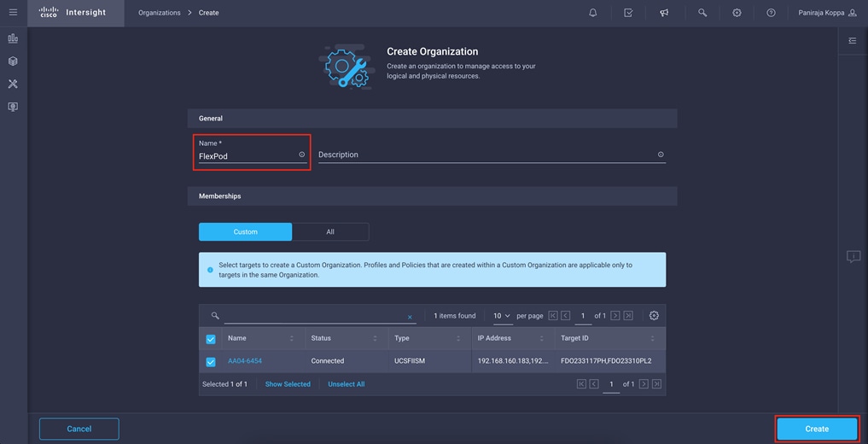The width and height of the screenshot is (868, 444).
Task: Go to last page in top pager
Action: click(x=628, y=316)
